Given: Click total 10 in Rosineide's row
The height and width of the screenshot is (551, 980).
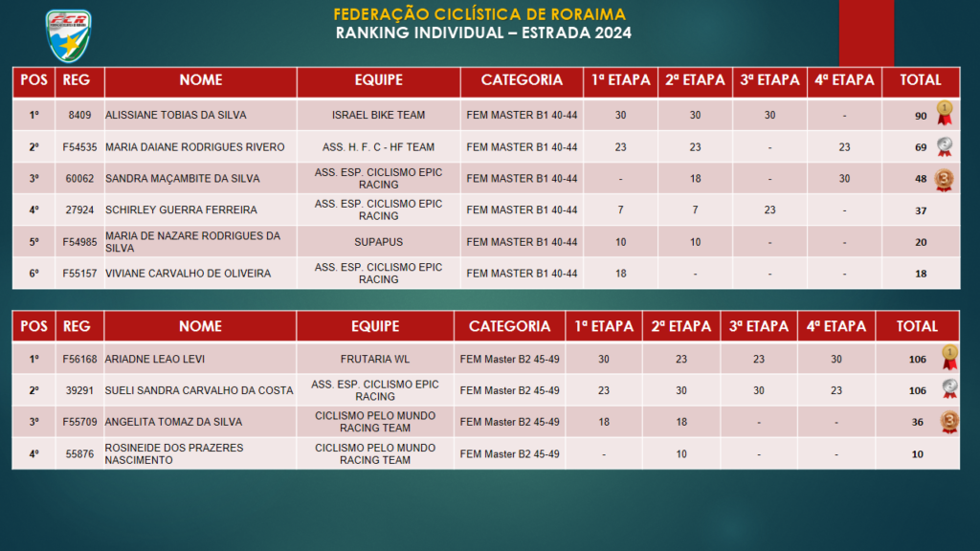Looking at the screenshot, I should point(918,454).
